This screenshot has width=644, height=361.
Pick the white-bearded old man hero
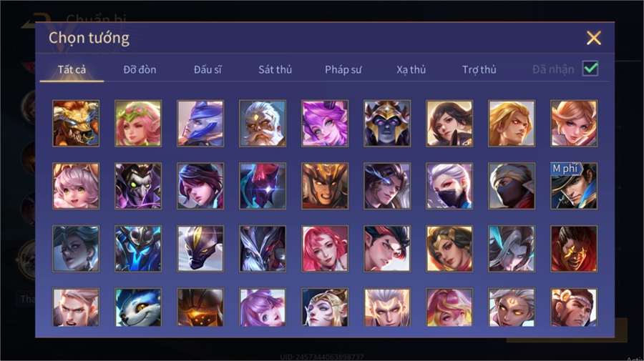click(263, 124)
